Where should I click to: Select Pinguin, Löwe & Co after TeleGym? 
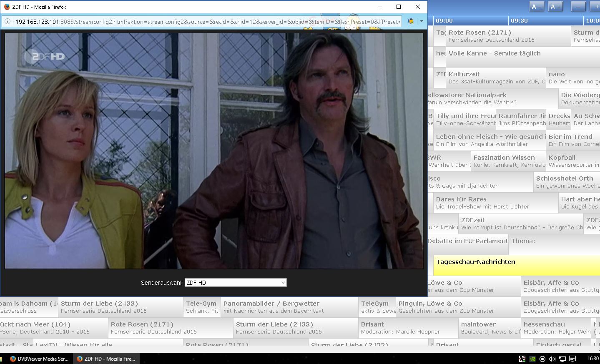(458, 307)
